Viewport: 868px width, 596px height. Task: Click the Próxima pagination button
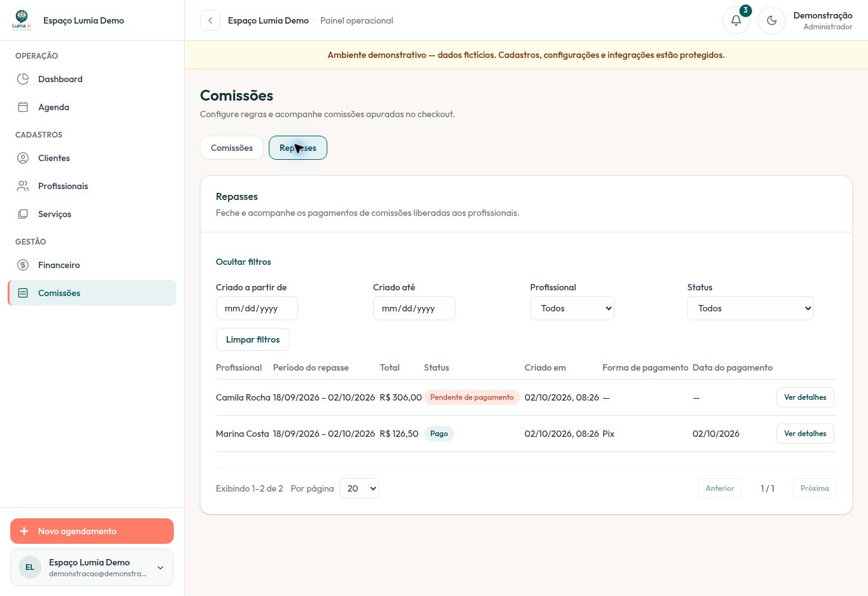click(815, 488)
